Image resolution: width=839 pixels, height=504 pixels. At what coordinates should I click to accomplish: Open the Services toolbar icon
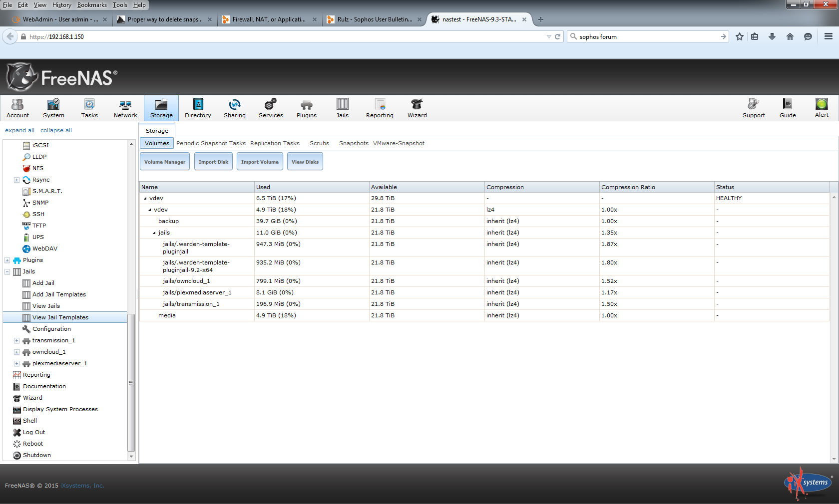click(271, 108)
